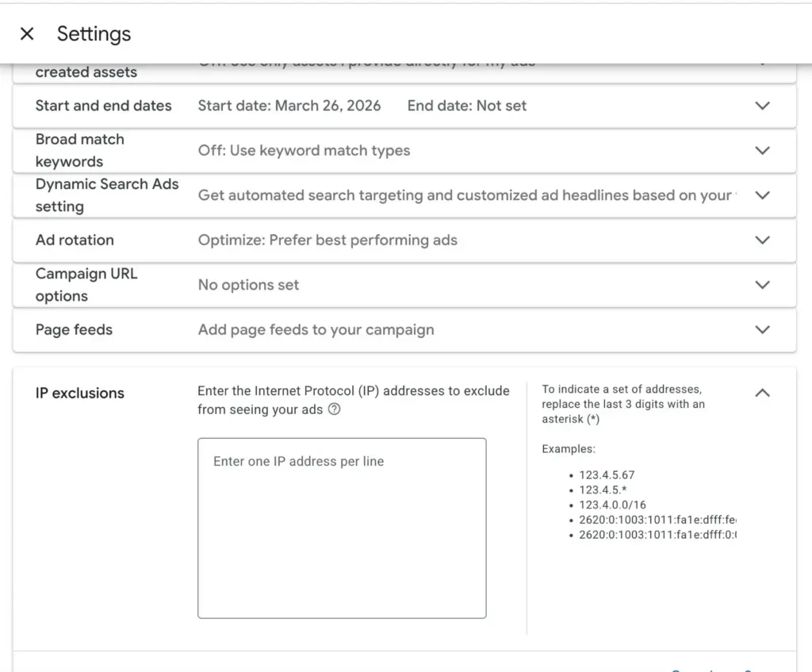Click the blue link at the bottom
The image size is (812, 672).
[714, 670]
